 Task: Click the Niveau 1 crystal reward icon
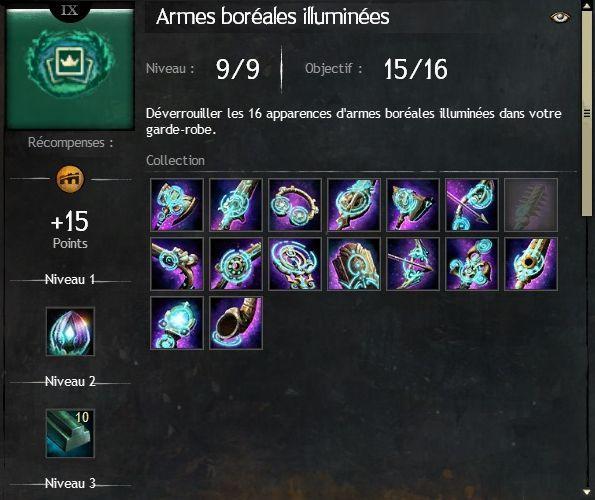pos(70,332)
